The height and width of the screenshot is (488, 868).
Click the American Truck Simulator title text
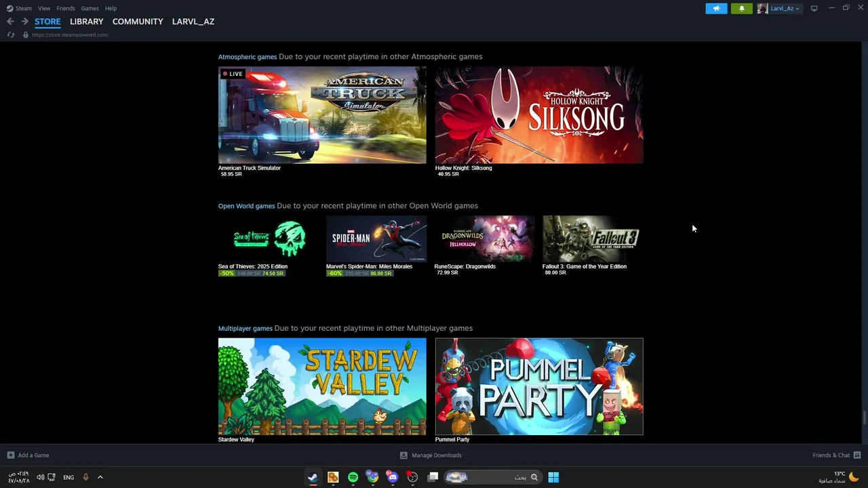[x=249, y=168]
